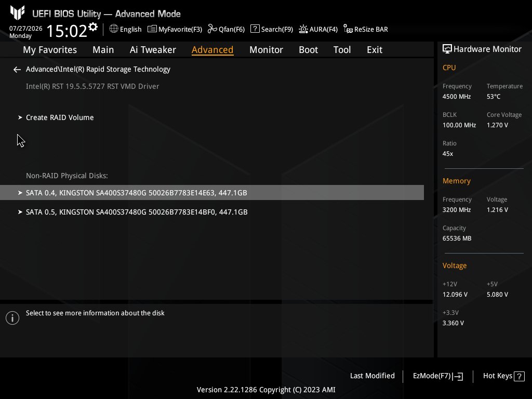This screenshot has width=532, height=399.
Task: Click the EzMode(F7) switch arrow icon
Action: click(x=458, y=376)
